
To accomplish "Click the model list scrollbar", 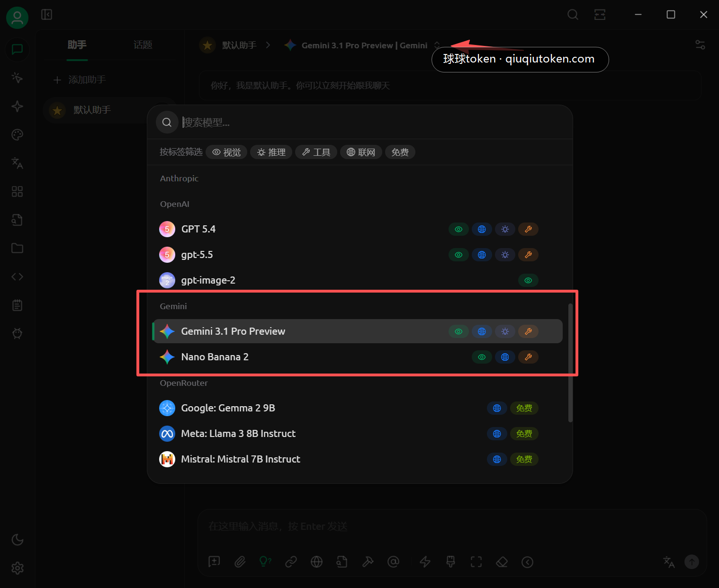I will coord(570,362).
